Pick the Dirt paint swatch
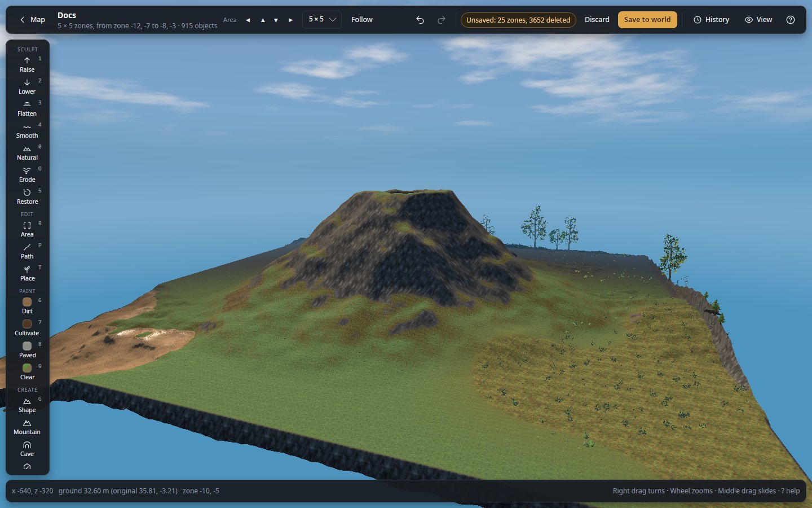812x508 pixels. point(27,306)
